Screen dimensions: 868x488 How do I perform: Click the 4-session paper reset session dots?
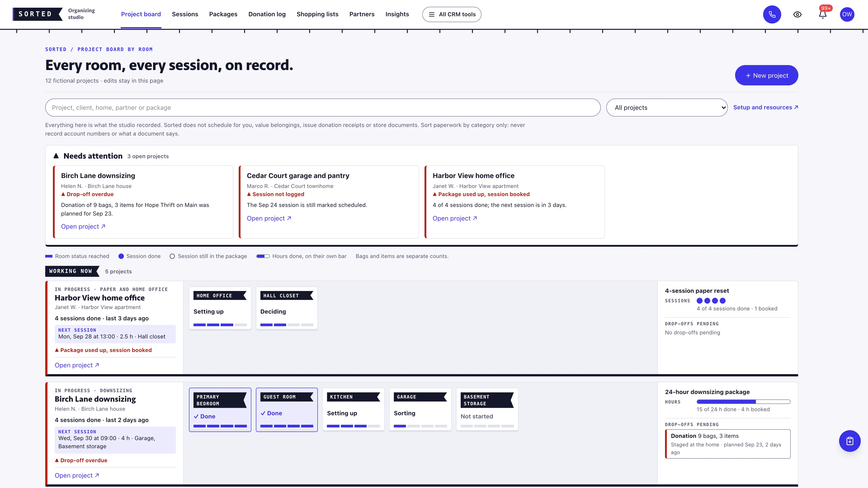tap(711, 300)
